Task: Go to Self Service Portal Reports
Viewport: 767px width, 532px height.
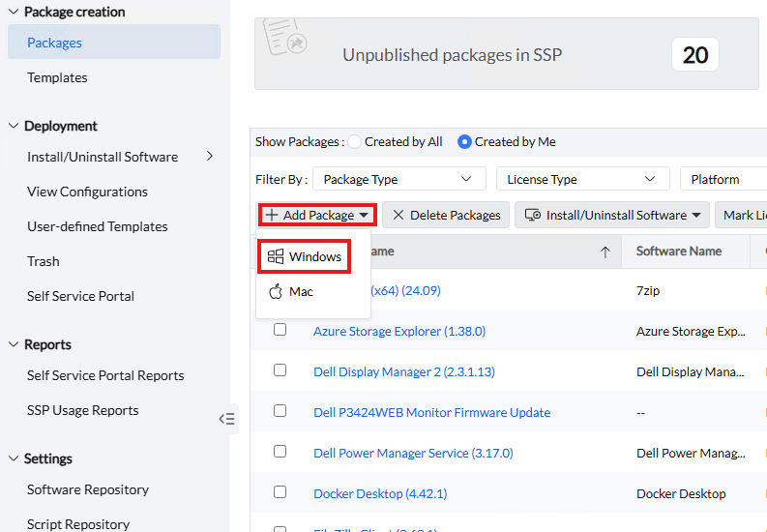Action: tap(105, 375)
